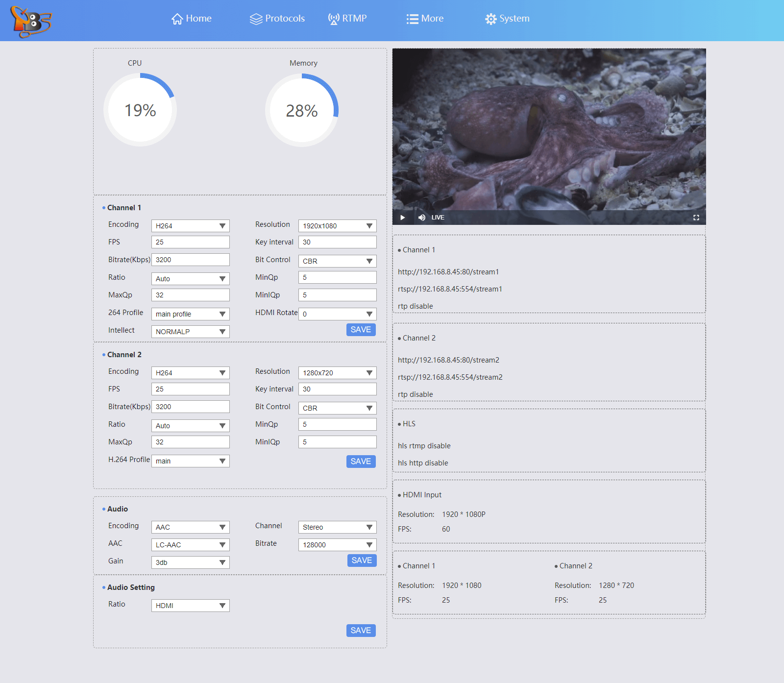
Task: Click Channel 2 Bitrate field
Action: pos(191,407)
